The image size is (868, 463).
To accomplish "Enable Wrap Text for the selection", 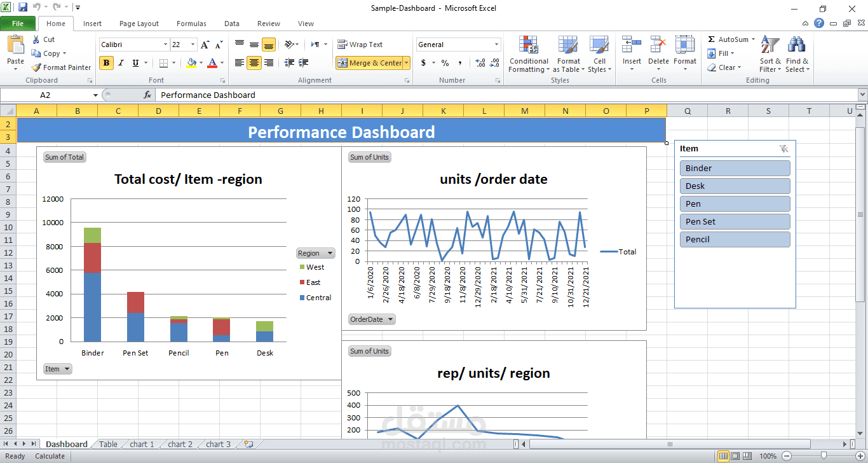I will [360, 44].
